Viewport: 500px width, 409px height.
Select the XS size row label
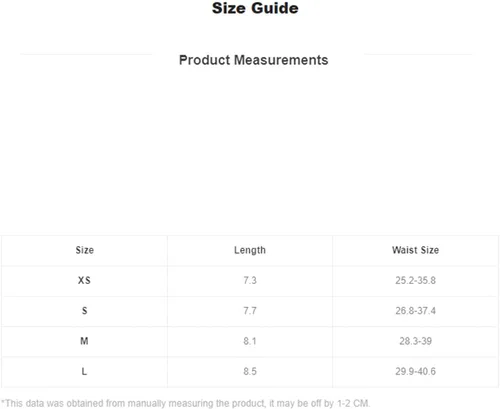click(84, 280)
